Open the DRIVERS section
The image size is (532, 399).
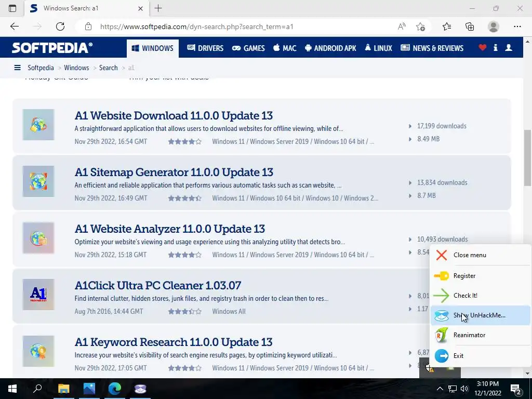click(x=205, y=48)
